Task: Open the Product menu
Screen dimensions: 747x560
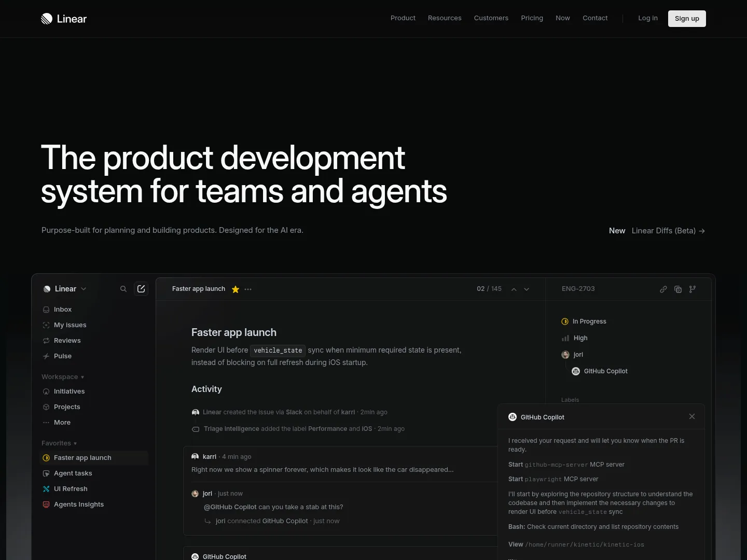Action: coord(403,18)
